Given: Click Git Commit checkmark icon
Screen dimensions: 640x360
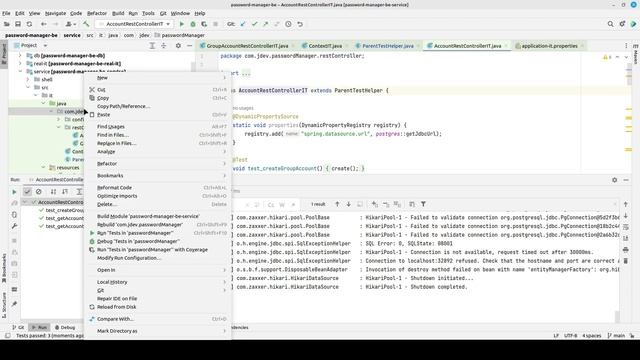Looking at the screenshot, I should [x=254, y=24].
